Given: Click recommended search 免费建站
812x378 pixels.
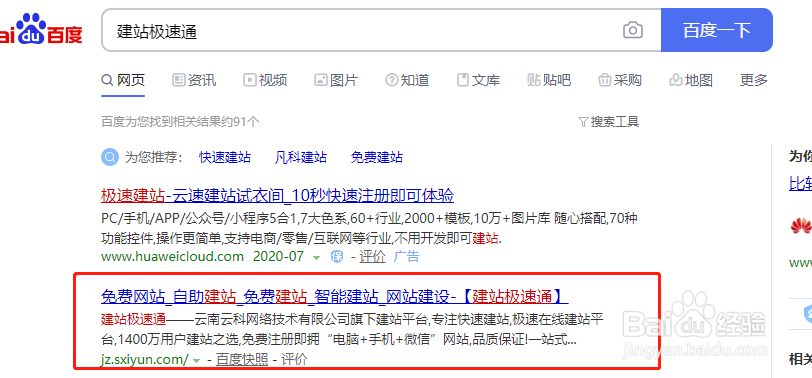Looking at the screenshot, I should click(376, 157).
